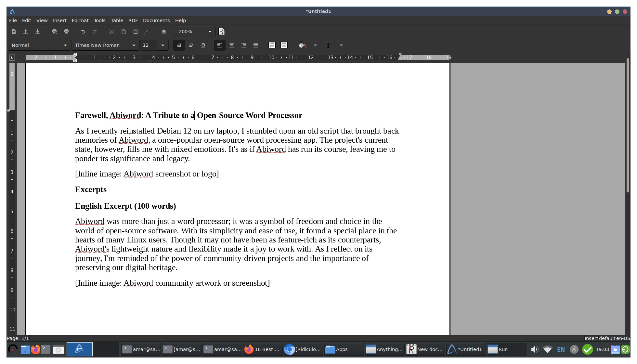This screenshot has width=637, height=364.
Task: Click the tab stop type selector on ruler
Action: click(x=12, y=58)
